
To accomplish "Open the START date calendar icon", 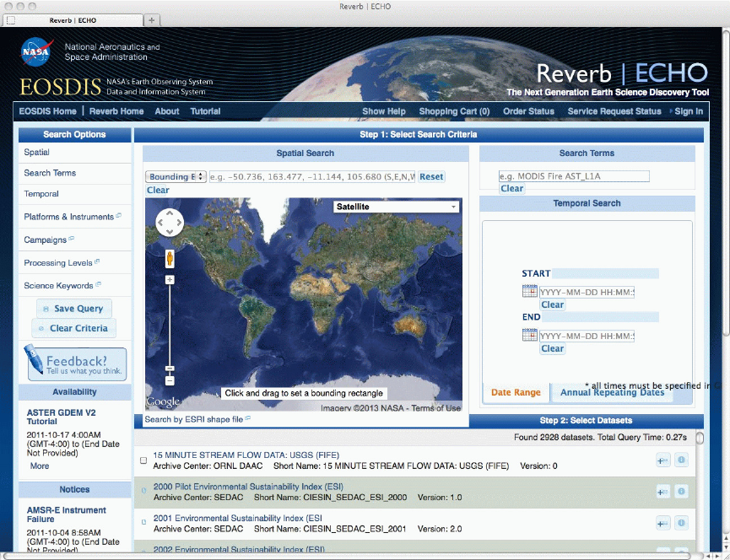I will [x=530, y=292].
